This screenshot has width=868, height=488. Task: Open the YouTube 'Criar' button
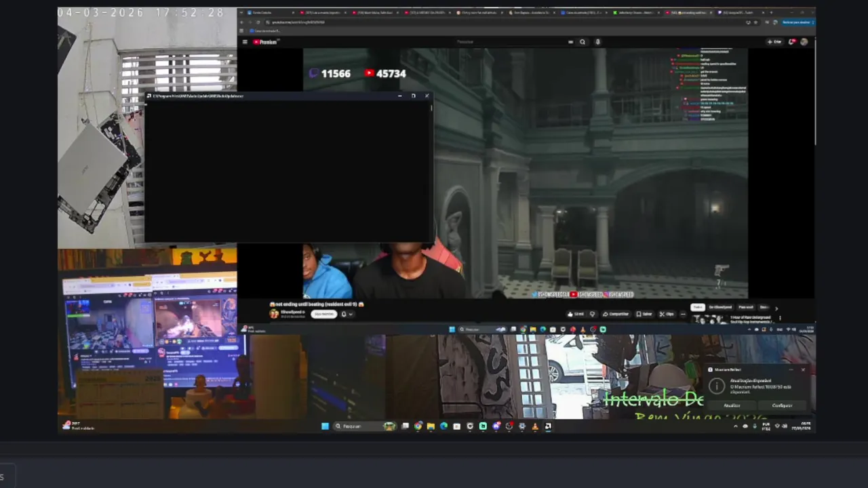774,42
